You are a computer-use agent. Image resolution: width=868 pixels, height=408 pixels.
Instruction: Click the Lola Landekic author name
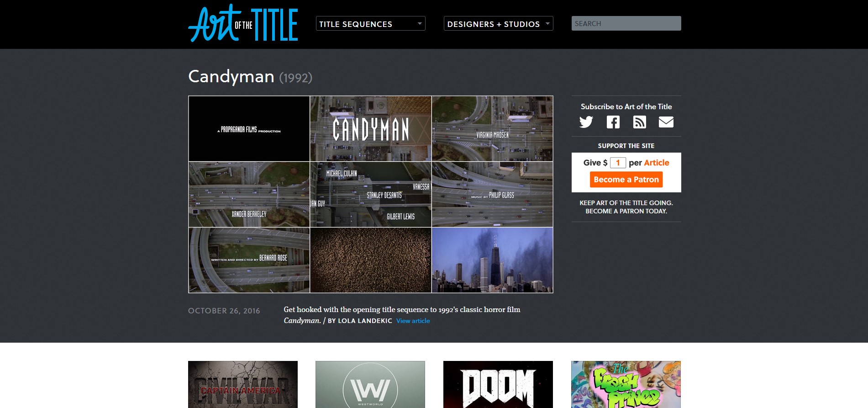point(365,321)
